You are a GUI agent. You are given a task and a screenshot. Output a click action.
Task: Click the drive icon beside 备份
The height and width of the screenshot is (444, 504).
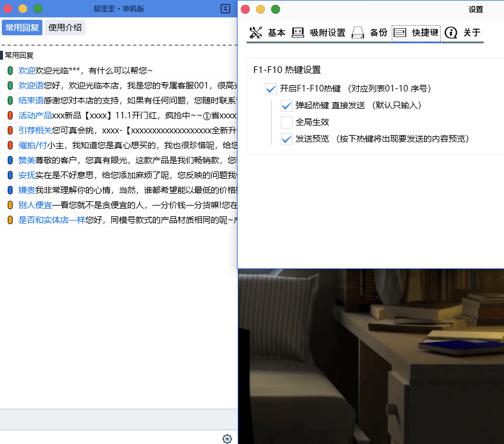click(x=358, y=33)
